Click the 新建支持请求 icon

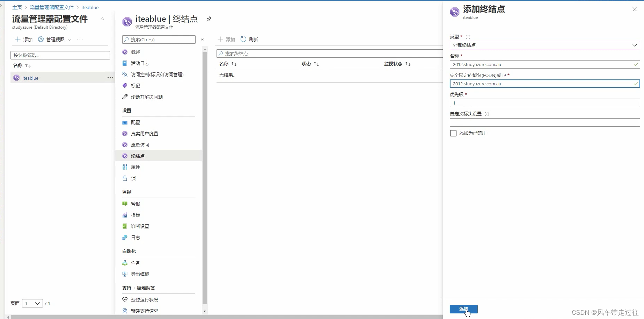(125, 311)
